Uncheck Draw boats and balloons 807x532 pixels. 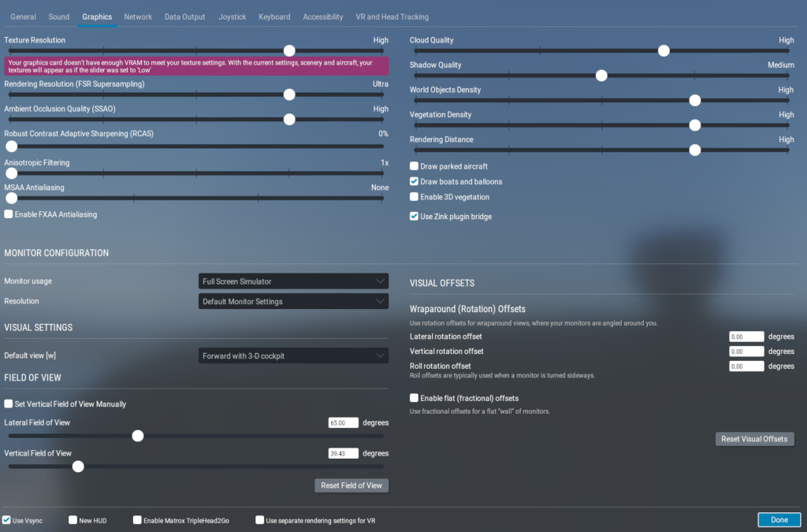[414, 181]
